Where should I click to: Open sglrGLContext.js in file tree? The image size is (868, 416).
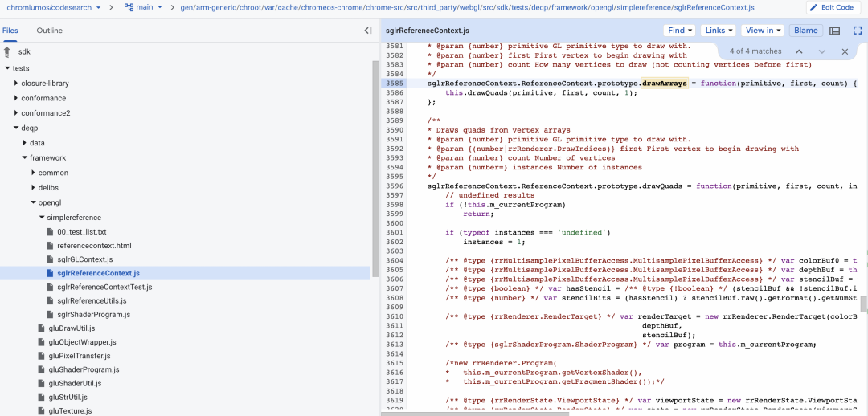coord(84,259)
